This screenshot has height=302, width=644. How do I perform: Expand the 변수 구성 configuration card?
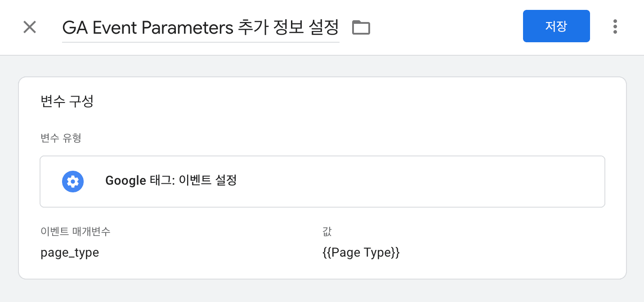click(67, 101)
